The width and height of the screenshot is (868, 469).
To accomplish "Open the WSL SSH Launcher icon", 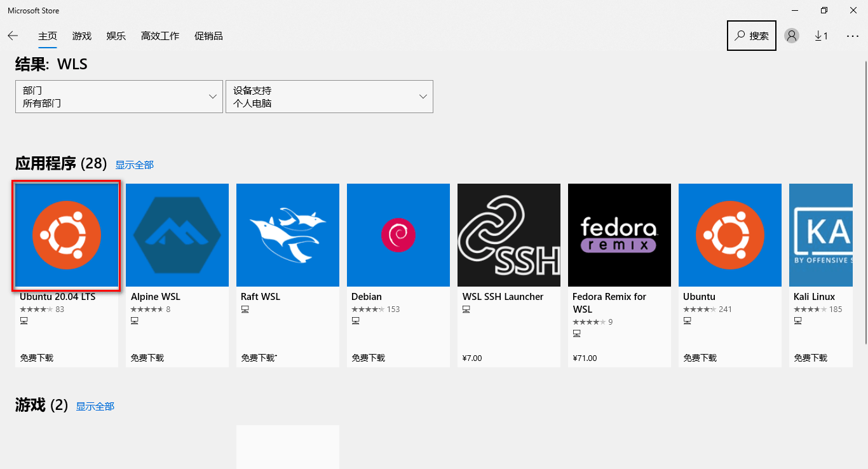I will (509, 235).
